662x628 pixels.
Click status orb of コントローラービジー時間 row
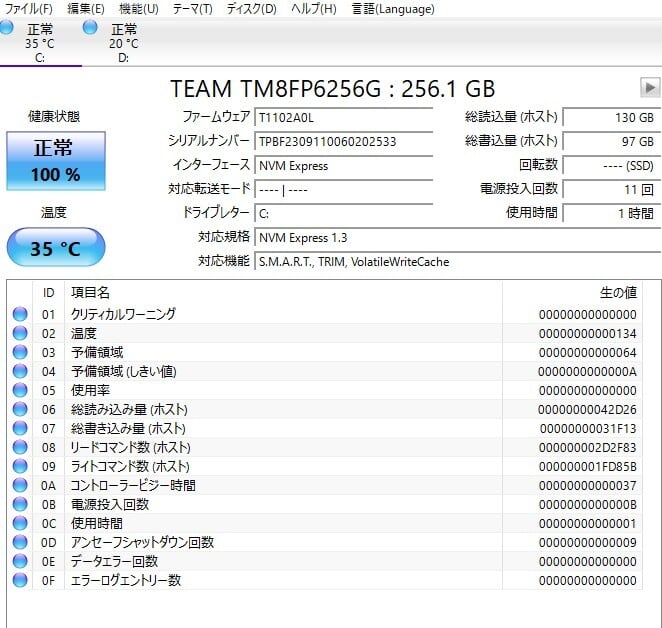[x=20, y=485]
